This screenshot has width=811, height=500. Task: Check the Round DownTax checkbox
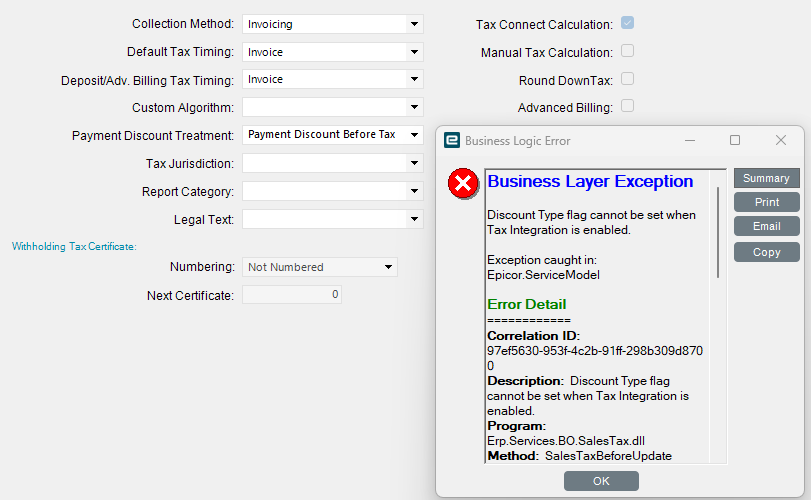627,79
